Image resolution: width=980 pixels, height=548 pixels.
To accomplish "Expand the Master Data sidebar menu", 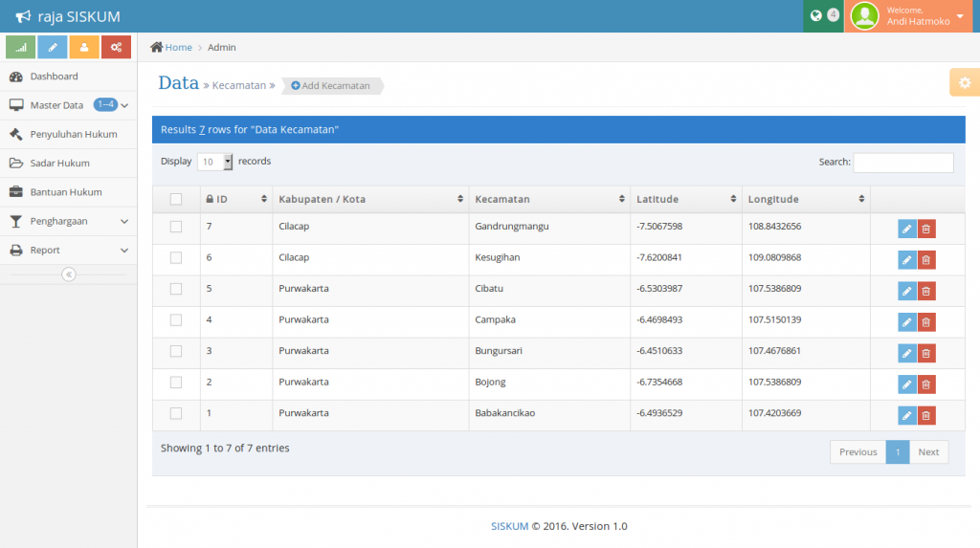I will tap(68, 105).
